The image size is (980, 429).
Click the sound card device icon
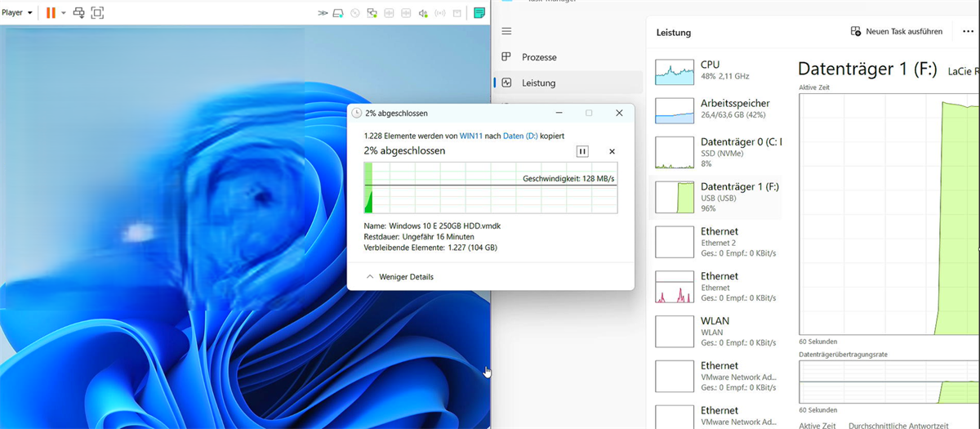point(423,13)
